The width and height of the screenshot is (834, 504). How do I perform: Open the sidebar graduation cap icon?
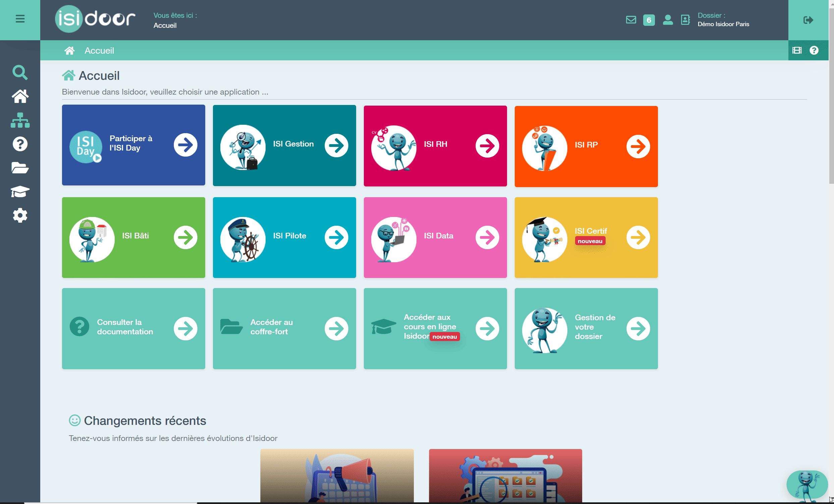20,191
